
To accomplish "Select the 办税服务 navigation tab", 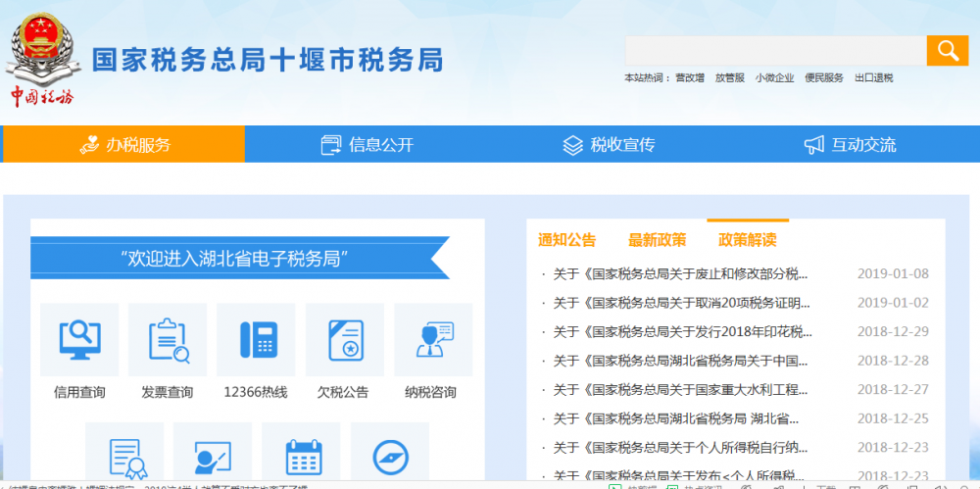I will click(123, 144).
